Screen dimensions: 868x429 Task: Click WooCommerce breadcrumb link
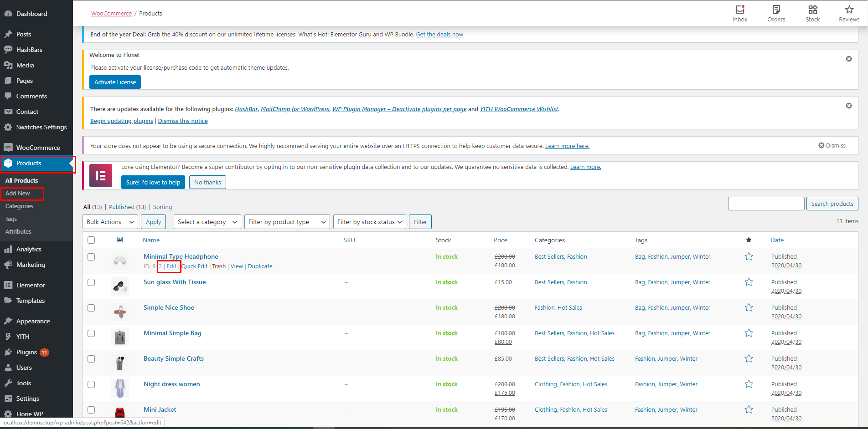pos(111,14)
